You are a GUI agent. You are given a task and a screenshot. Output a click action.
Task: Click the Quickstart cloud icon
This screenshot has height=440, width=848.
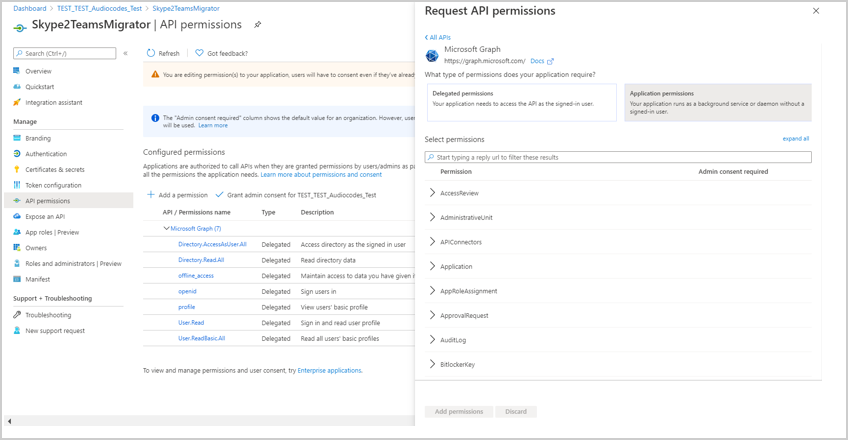(17, 86)
